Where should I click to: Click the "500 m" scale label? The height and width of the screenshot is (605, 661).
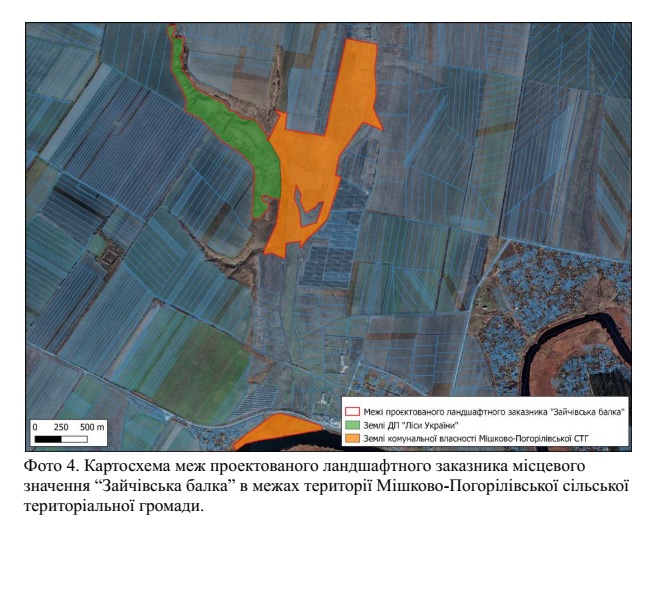(92, 427)
